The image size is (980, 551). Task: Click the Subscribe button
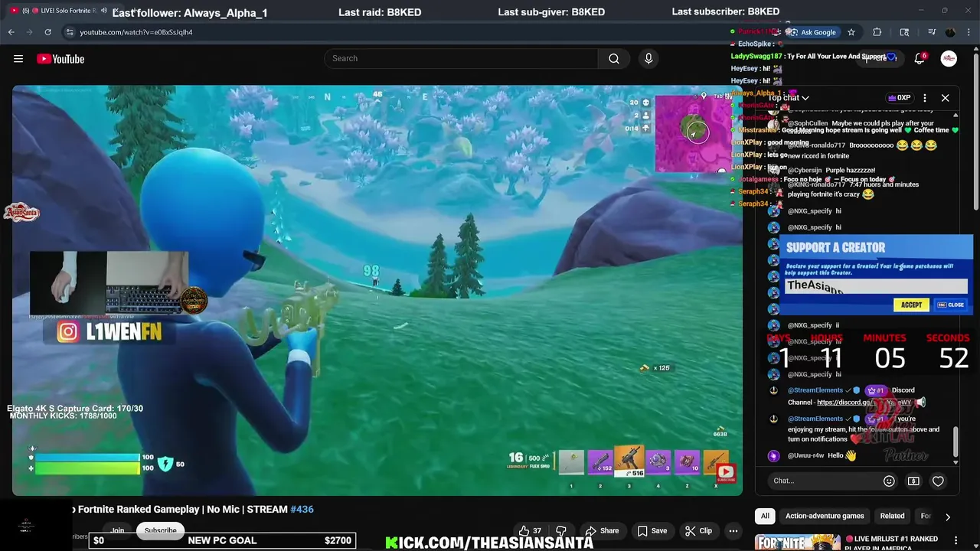(160, 530)
